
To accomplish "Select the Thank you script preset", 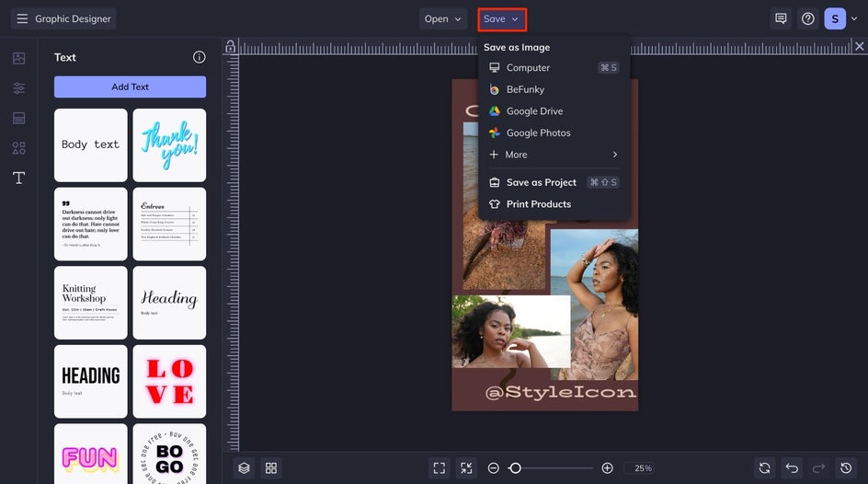I will pos(169,145).
